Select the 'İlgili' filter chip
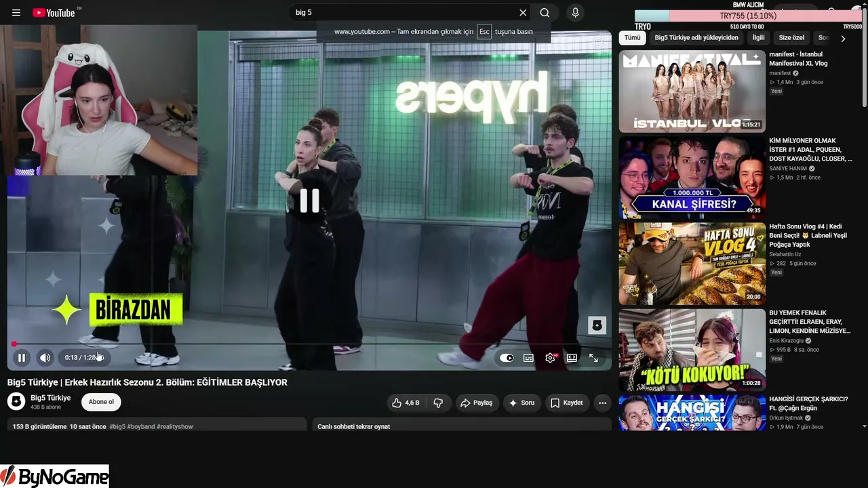This screenshot has width=868, height=488. (x=758, y=38)
